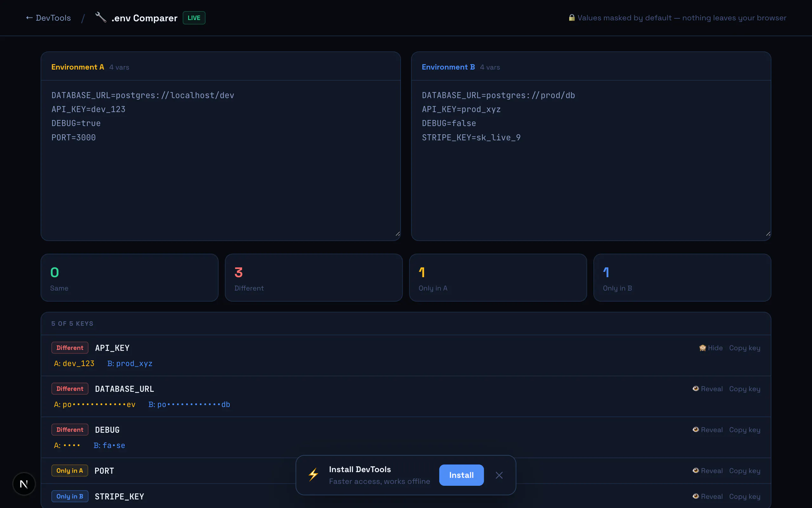This screenshot has width=812, height=508.
Task: Filter by the Different stat card
Action: [314, 277]
